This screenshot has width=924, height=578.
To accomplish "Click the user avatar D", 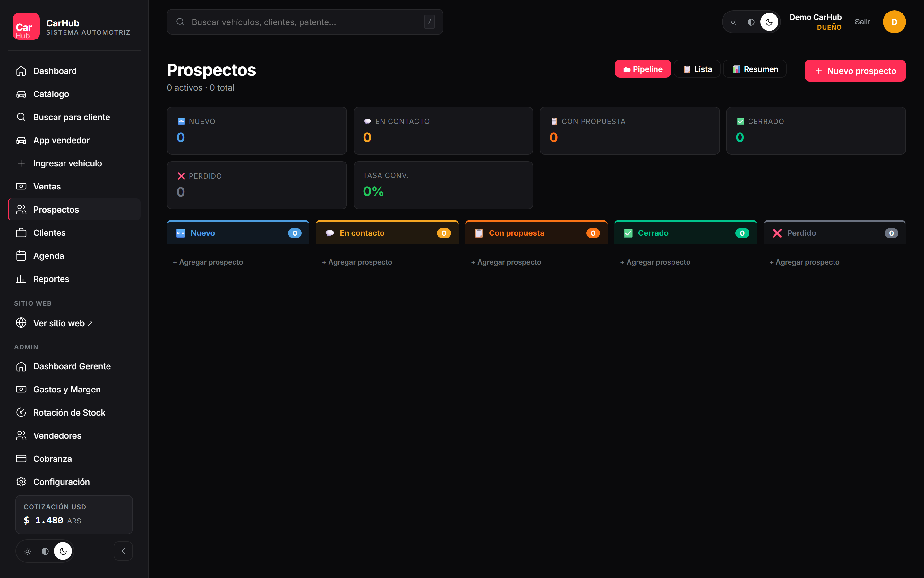I will click(x=894, y=22).
